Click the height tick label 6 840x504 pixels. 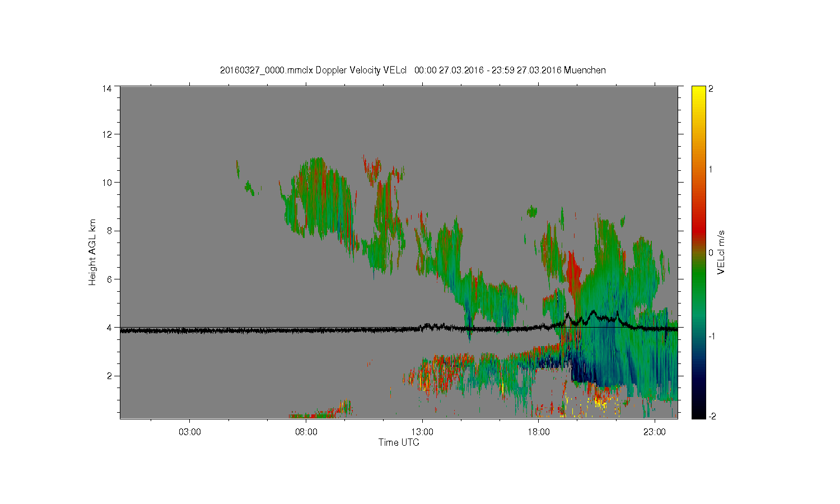109,279
